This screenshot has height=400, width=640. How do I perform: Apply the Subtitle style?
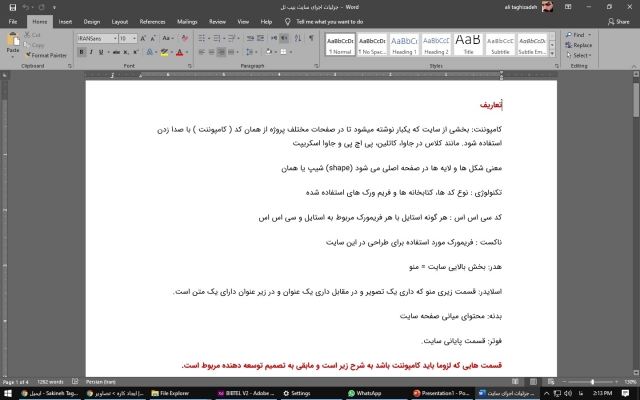[x=500, y=44]
